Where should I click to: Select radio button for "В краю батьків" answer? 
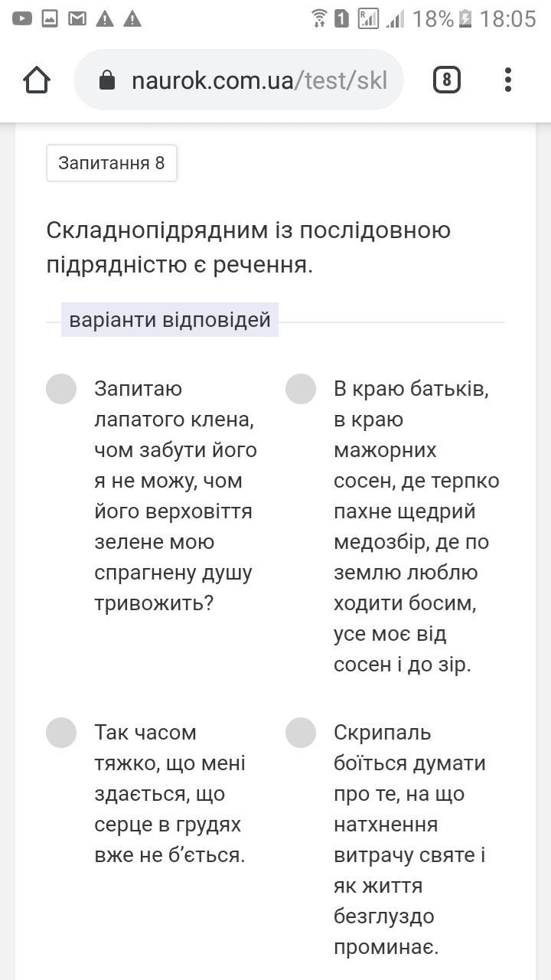(301, 389)
